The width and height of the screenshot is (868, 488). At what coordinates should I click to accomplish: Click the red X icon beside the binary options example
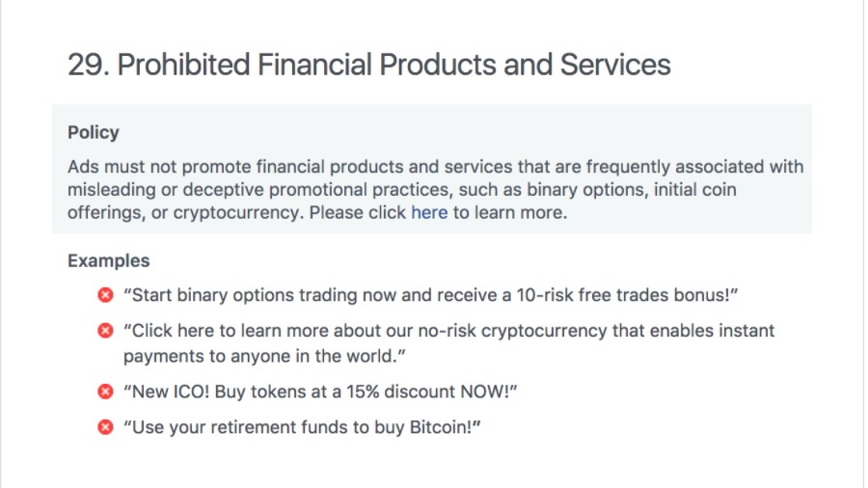click(x=105, y=295)
